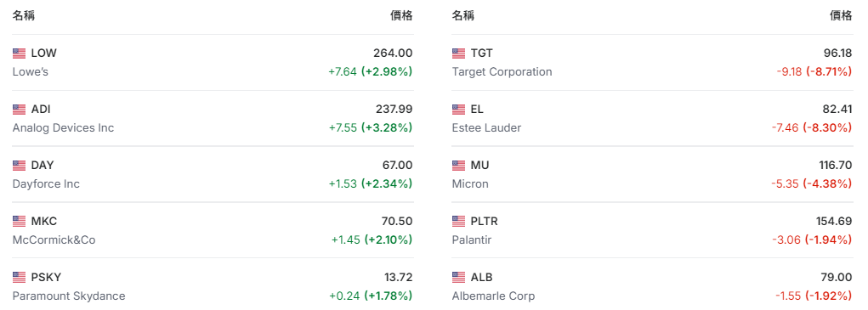
Task: Open the Lowe's company name link
Action: point(31,72)
